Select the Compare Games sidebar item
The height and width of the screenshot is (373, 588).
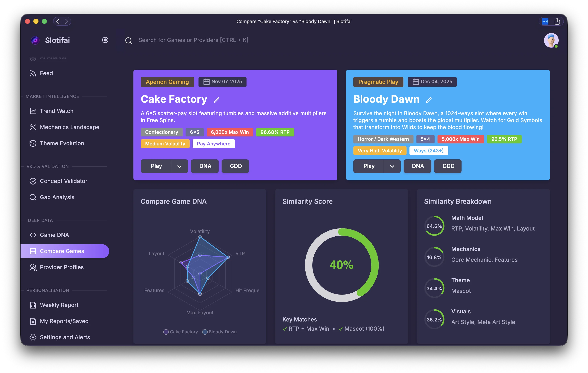[65, 251]
